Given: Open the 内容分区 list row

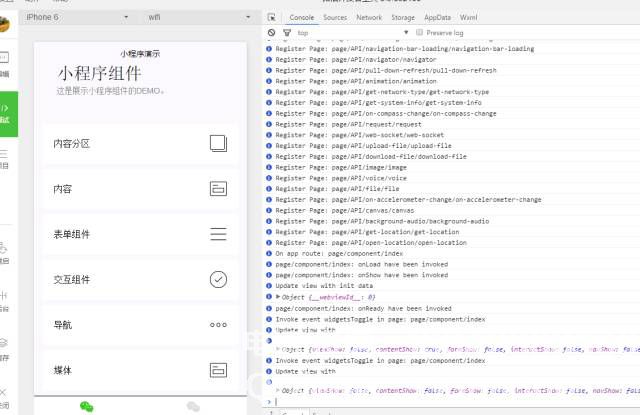Looking at the screenshot, I should tap(140, 144).
